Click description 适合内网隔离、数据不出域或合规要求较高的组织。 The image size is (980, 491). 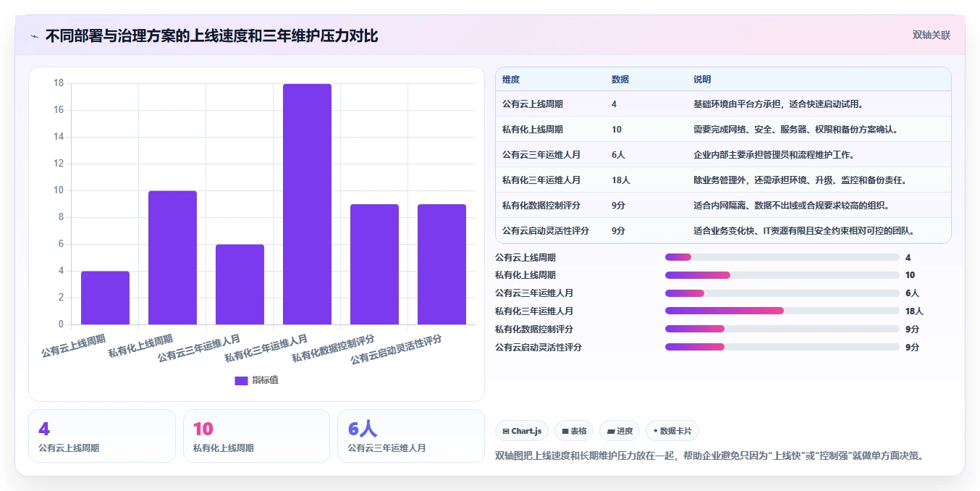791,206
